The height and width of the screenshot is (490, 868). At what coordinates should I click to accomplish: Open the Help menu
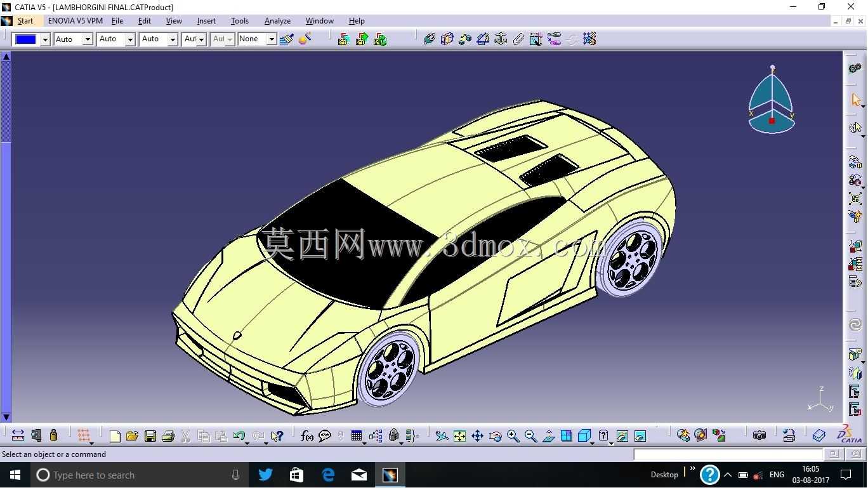pyautogui.click(x=357, y=21)
